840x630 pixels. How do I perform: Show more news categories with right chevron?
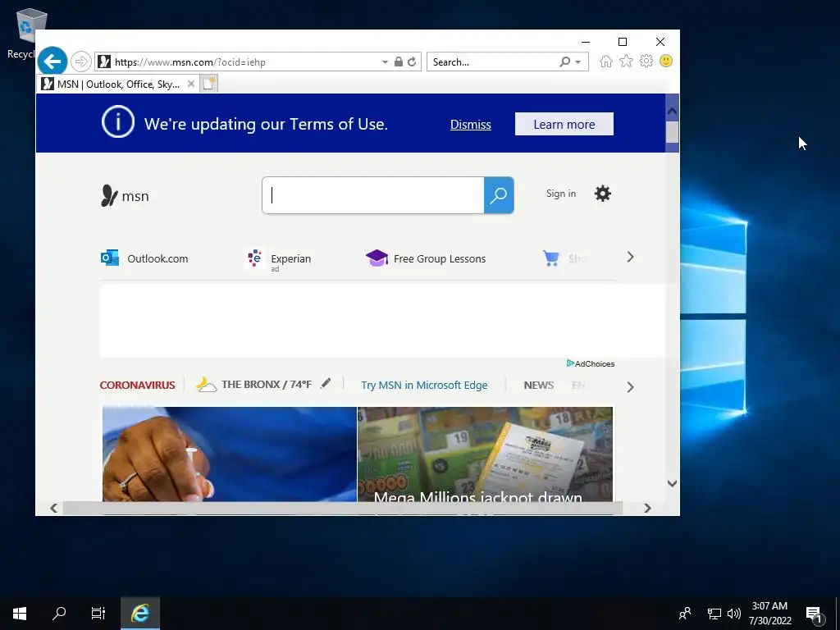pyautogui.click(x=630, y=387)
